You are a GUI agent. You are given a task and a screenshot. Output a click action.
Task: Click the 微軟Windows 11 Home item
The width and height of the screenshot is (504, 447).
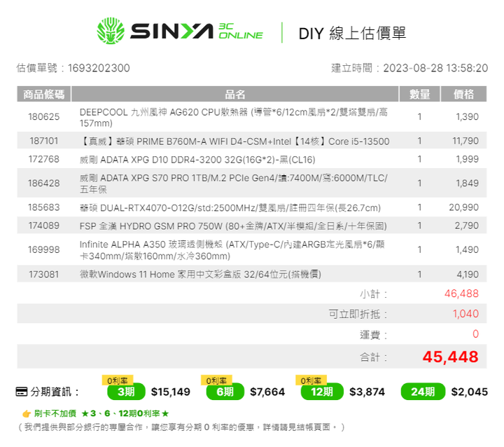click(x=200, y=275)
